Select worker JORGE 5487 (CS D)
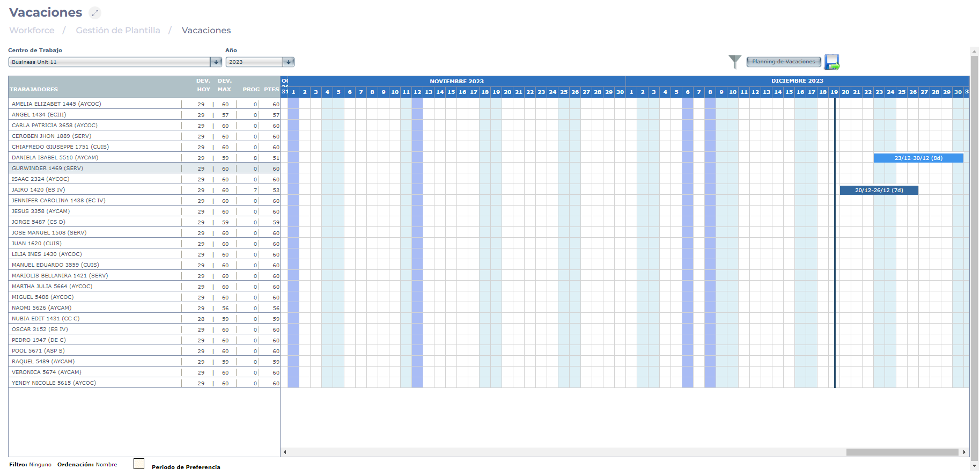980x476 pixels. click(39, 222)
